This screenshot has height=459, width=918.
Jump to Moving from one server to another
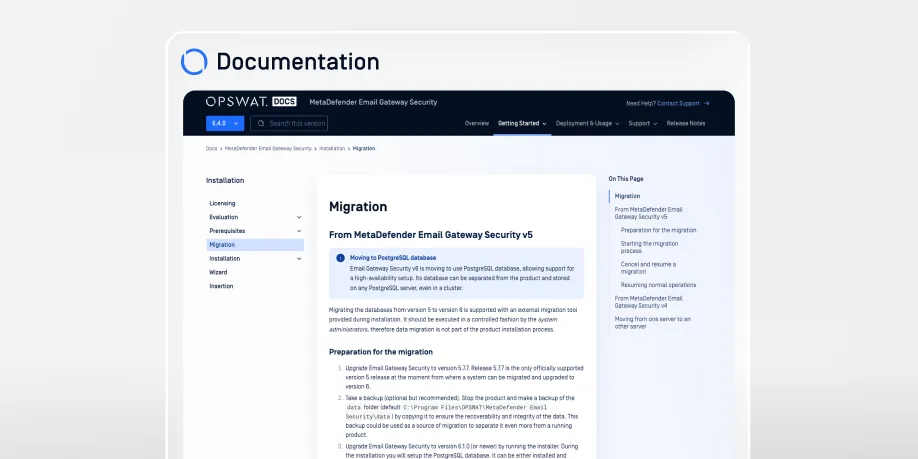[653, 323]
